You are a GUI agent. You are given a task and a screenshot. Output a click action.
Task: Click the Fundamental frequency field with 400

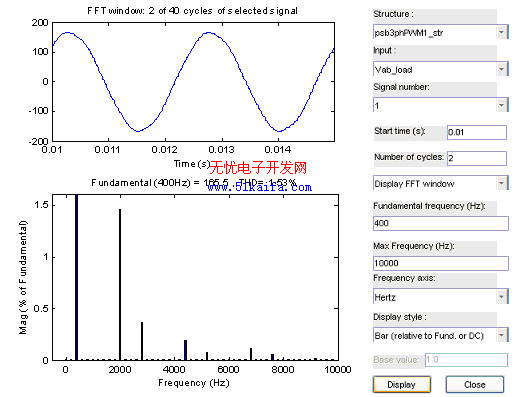pos(441,223)
